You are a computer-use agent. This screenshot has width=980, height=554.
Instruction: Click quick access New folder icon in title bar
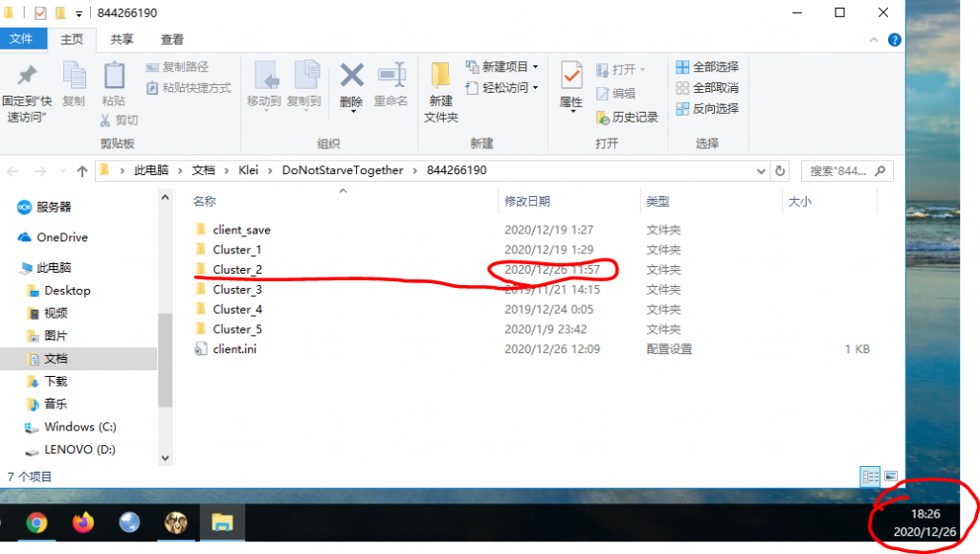(60, 12)
